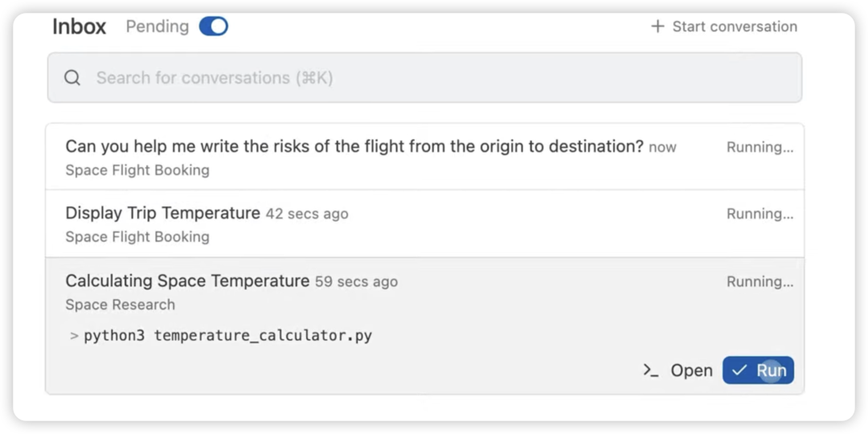Click the python3 temperature_calculator.py command text
The width and height of the screenshot is (868, 434).
point(227,335)
